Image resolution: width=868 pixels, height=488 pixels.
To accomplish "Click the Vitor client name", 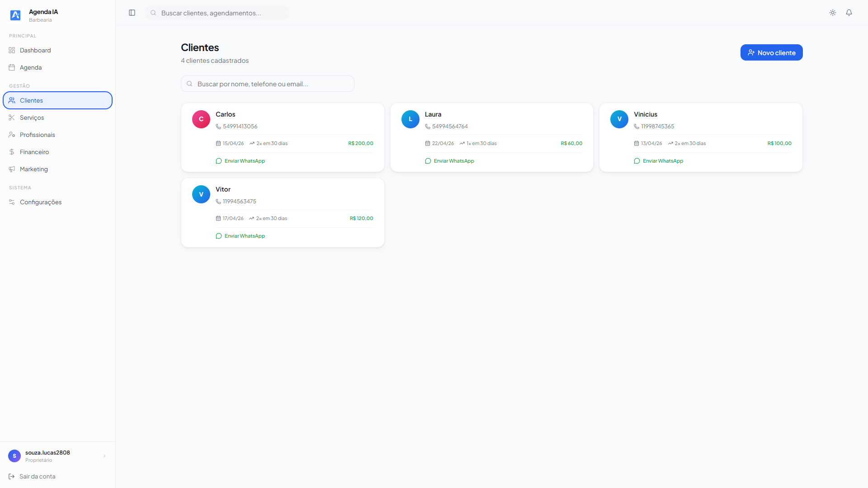I will (223, 189).
